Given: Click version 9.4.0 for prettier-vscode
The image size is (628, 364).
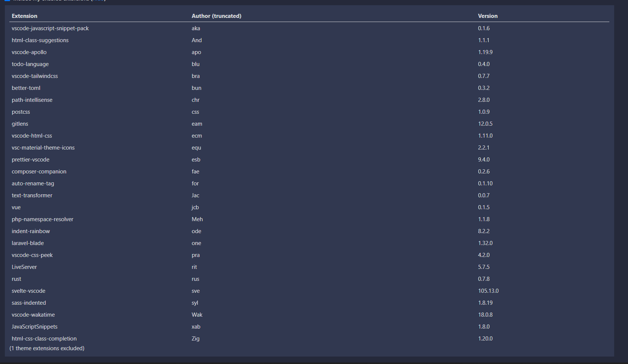Looking at the screenshot, I should coord(484,160).
